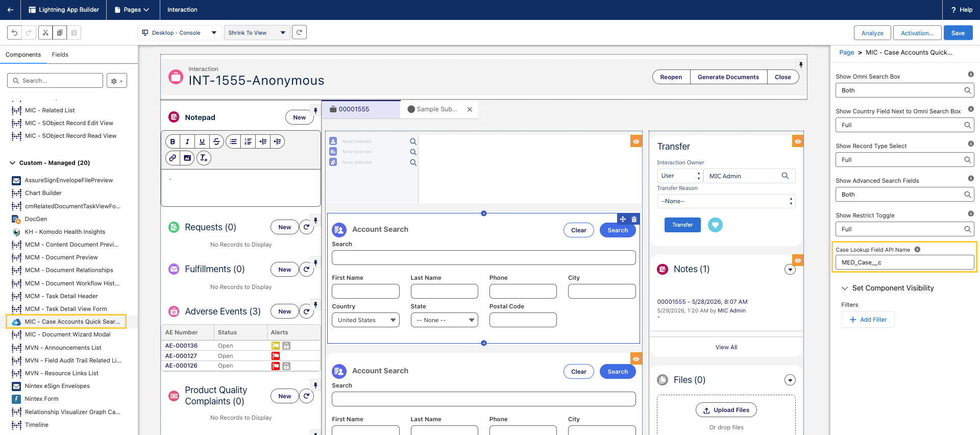Click the Reopen button
The image size is (980, 435).
click(671, 77)
